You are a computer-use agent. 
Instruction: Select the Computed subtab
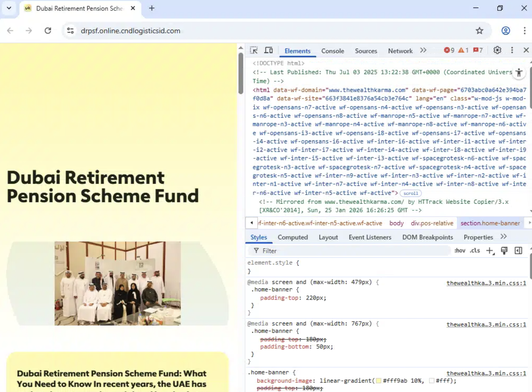pos(293,237)
